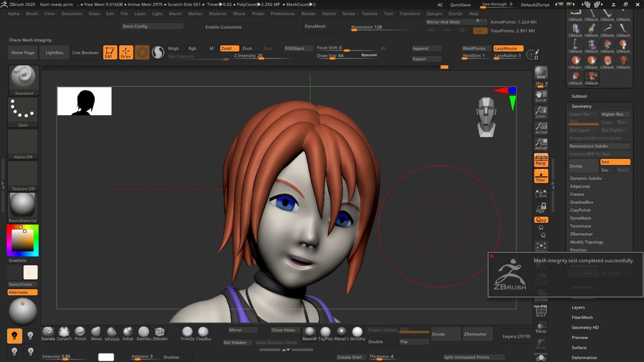Open the Stroke menu

[348, 14]
